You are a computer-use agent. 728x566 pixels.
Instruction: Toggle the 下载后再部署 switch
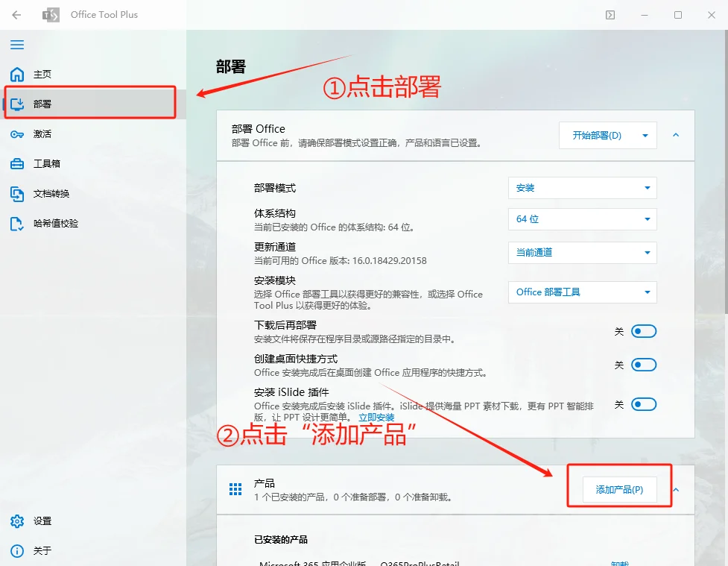click(x=644, y=331)
